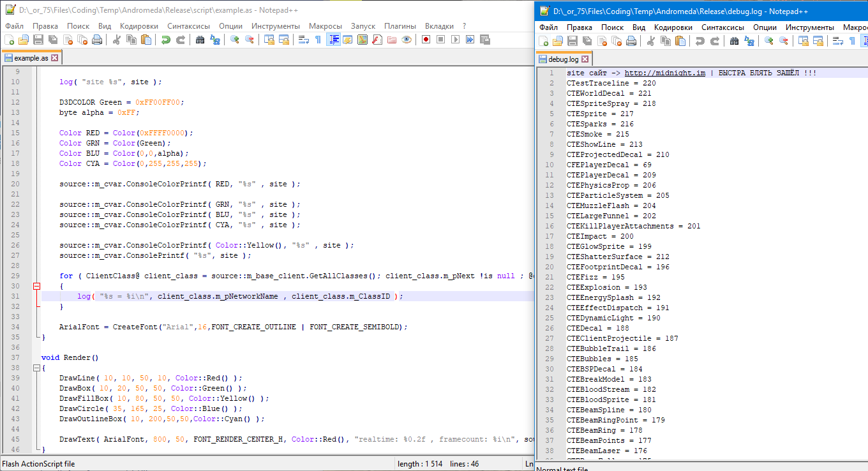Open Правка menu in debug.log window
Screen dimensions: 868x471
pos(580,27)
